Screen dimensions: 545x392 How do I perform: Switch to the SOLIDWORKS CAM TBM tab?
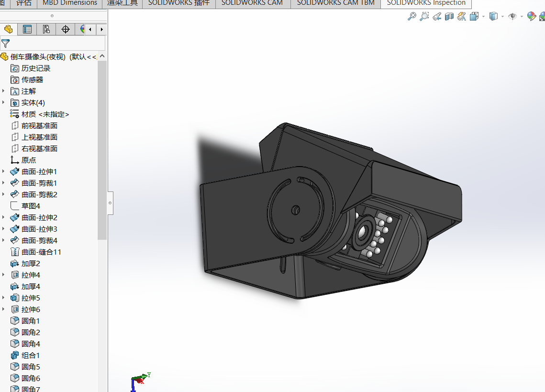(336, 3)
